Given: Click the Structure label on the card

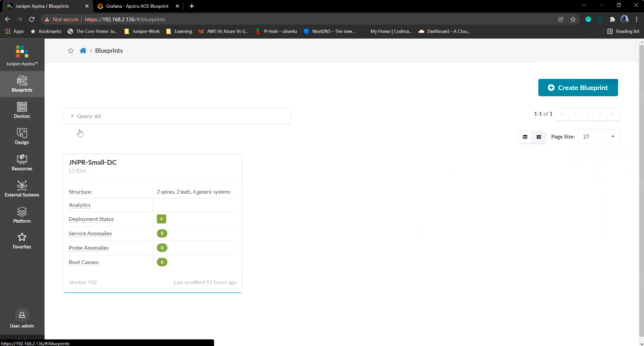Looking at the screenshot, I should coord(80,192).
